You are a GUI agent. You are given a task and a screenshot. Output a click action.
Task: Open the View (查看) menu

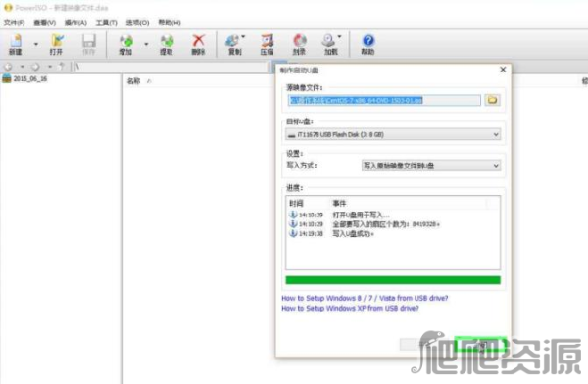pos(45,23)
